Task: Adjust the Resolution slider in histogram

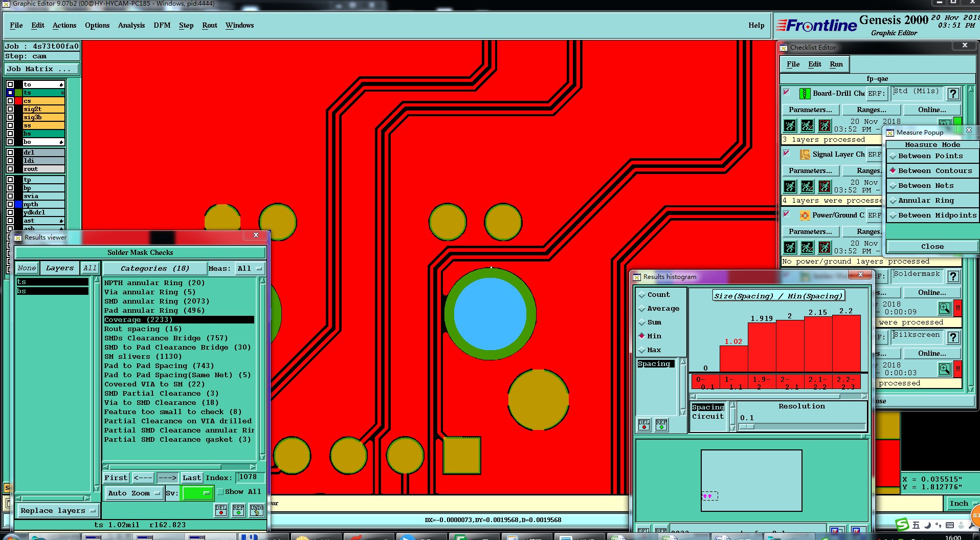Action: [746, 426]
